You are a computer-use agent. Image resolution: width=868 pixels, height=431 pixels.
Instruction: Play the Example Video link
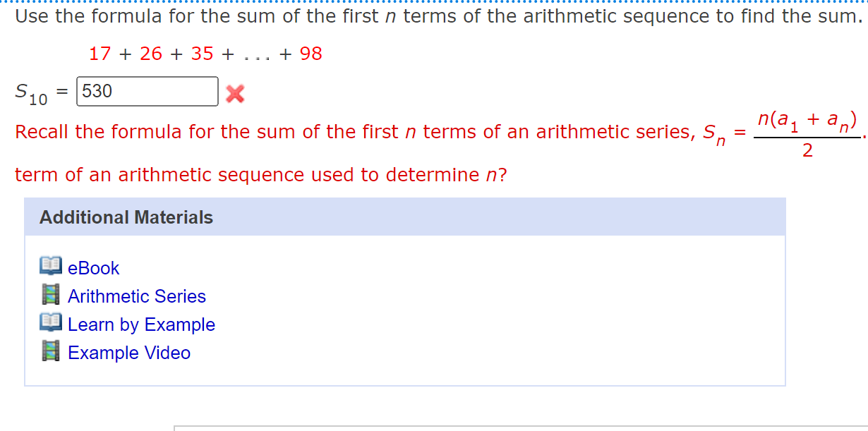[129, 353]
